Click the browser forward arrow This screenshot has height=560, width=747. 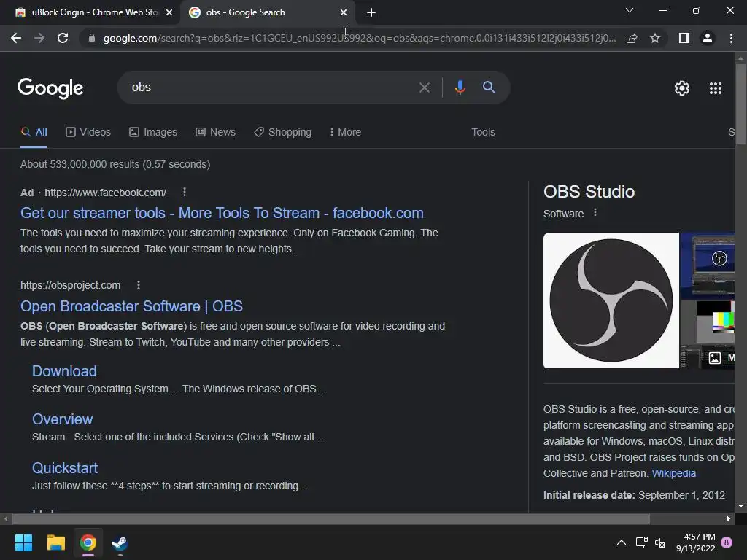pos(39,38)
